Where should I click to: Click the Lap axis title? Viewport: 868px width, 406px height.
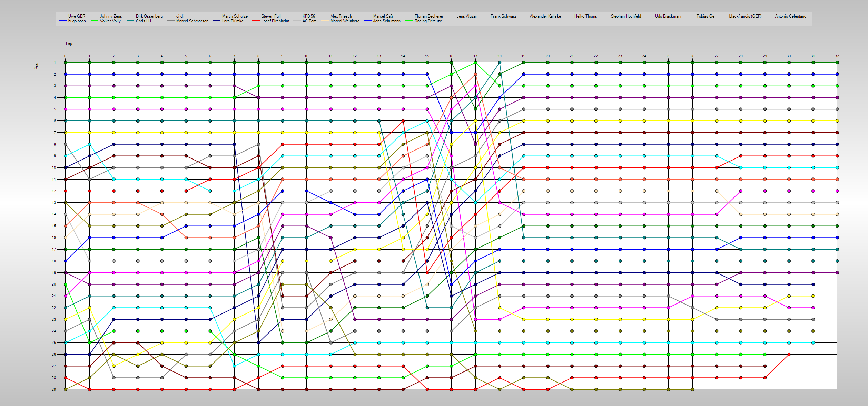point(69,43)
